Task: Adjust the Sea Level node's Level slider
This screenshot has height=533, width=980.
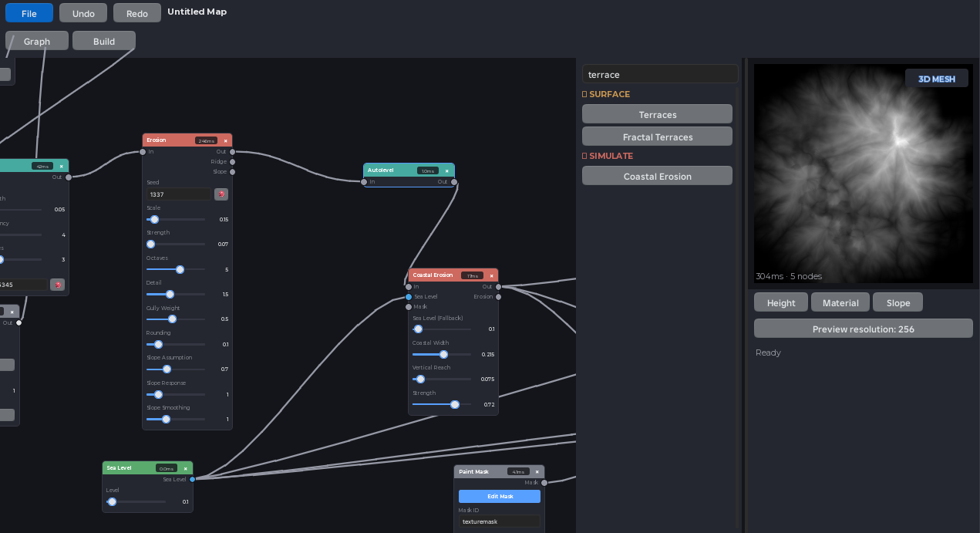Action: tap(136, 502)
